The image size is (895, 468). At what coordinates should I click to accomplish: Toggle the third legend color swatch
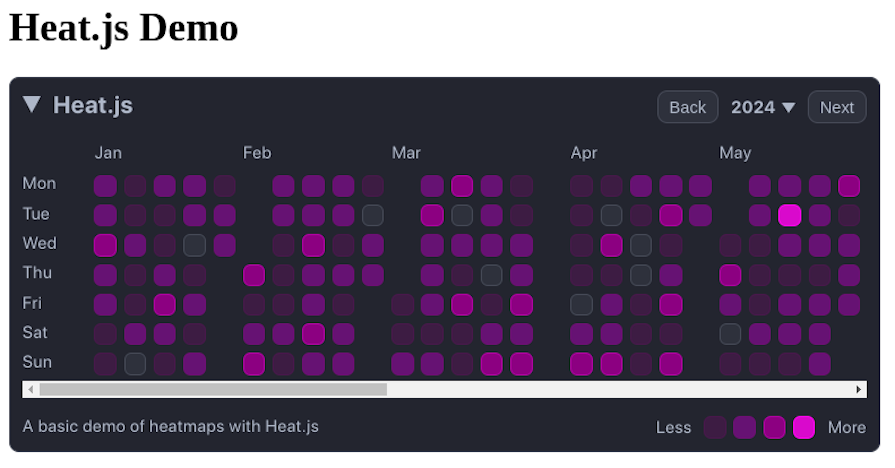774,428
